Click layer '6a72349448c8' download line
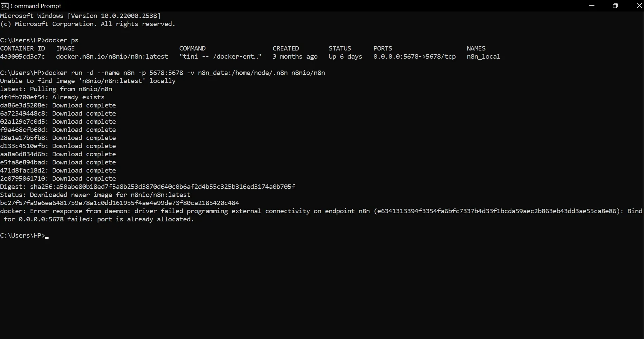Viewport: 644px width, 339px height. [58, 114]
